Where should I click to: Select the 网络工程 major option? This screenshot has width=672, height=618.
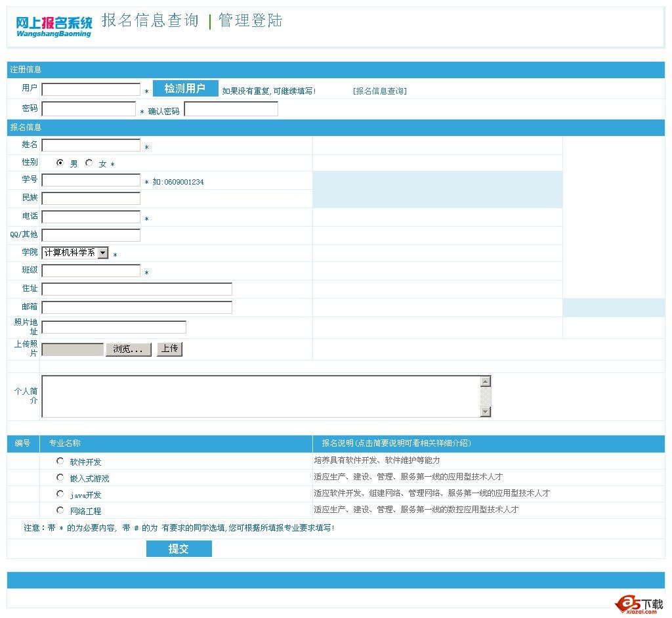coord(60,510)
